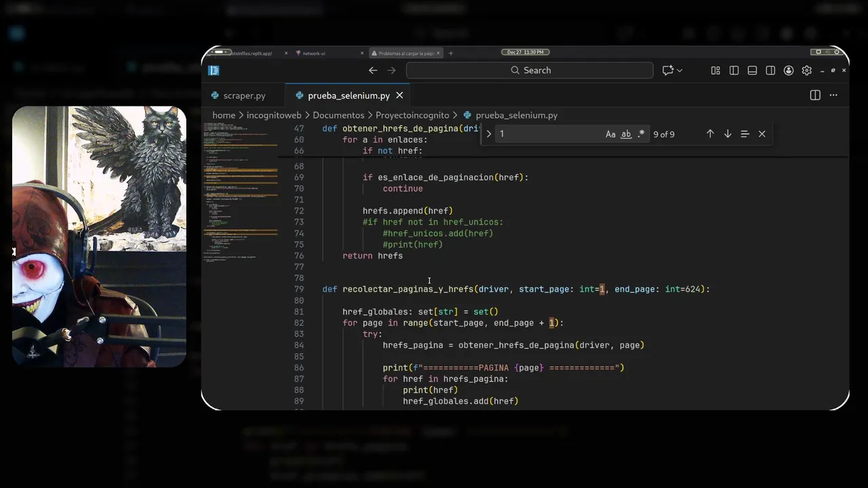Open the Documentos breadcrumb
The width and height of the screenshot is (868, 488).
(338, 115)
